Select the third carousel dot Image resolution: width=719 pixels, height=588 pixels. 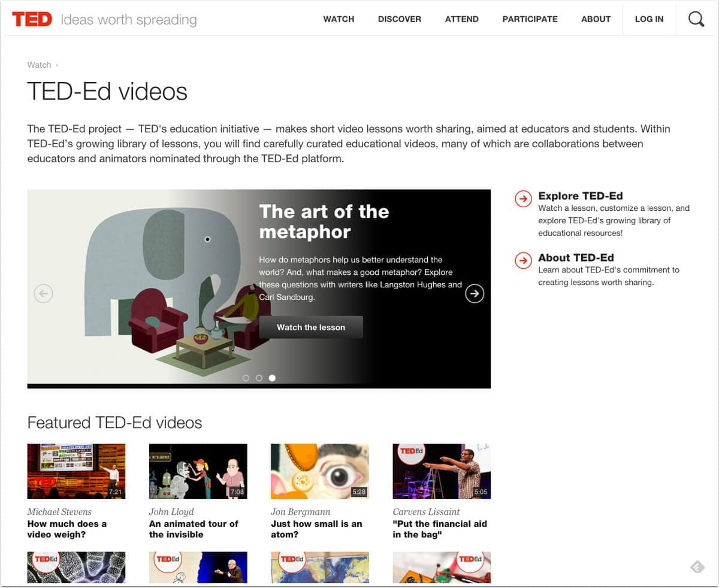[x=272, y=378]
